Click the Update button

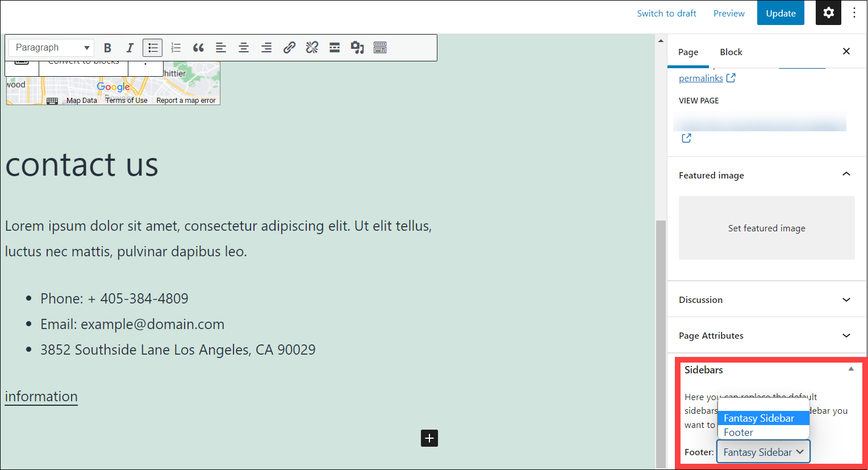[781, 13]
